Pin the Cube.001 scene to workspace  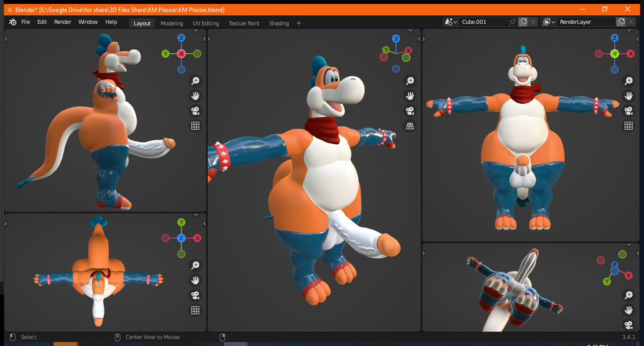click(512, 22)
